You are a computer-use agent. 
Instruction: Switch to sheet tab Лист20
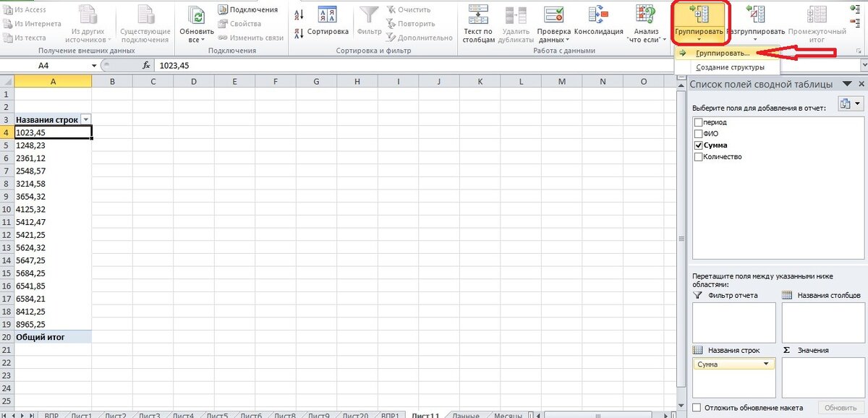point(355,415)
